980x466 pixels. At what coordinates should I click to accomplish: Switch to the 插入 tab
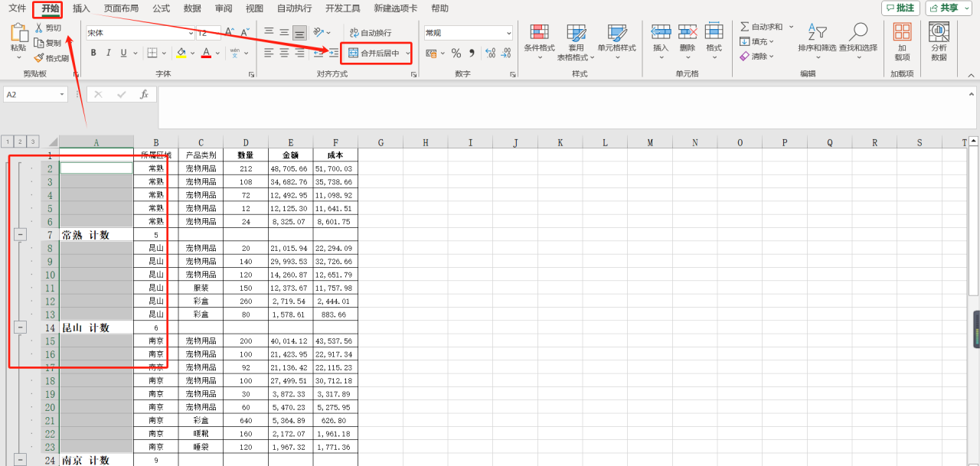point(81,8)
